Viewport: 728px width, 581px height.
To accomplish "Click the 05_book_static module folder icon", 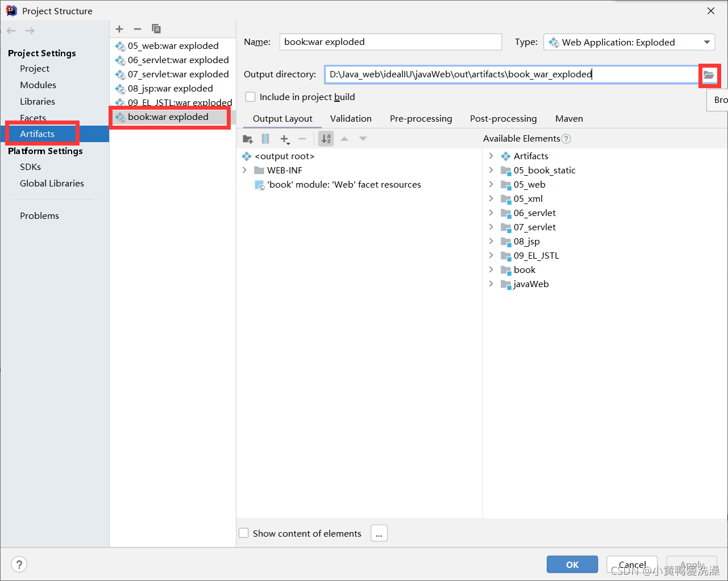I will coord(506,171).
